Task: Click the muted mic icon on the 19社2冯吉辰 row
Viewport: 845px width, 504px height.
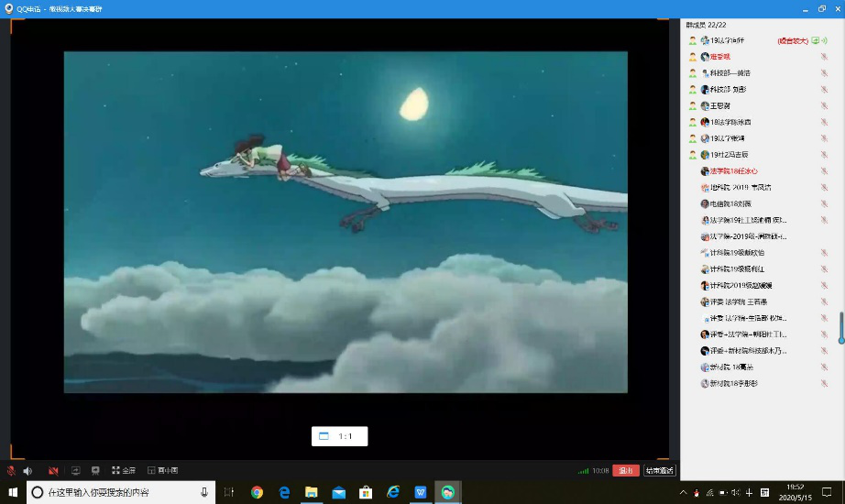Action: pos(824,155)
